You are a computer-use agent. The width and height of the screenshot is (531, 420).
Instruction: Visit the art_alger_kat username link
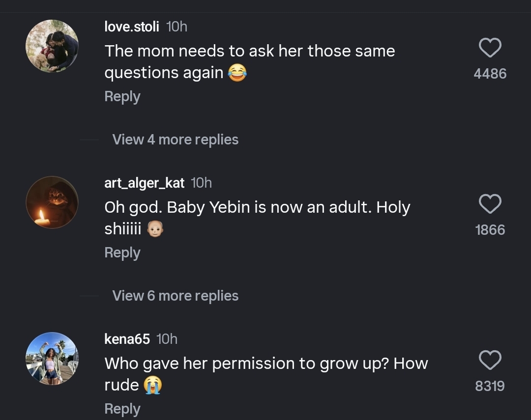coord(145,183)
